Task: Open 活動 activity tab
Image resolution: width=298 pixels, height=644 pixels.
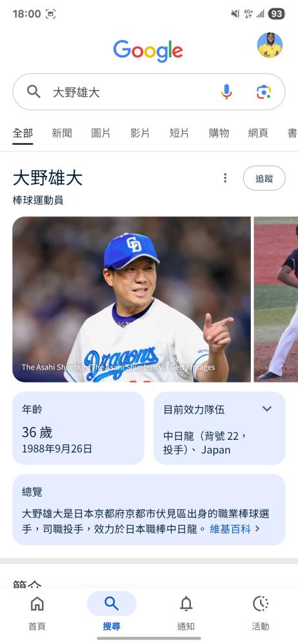Action: [x=261, y=613]
